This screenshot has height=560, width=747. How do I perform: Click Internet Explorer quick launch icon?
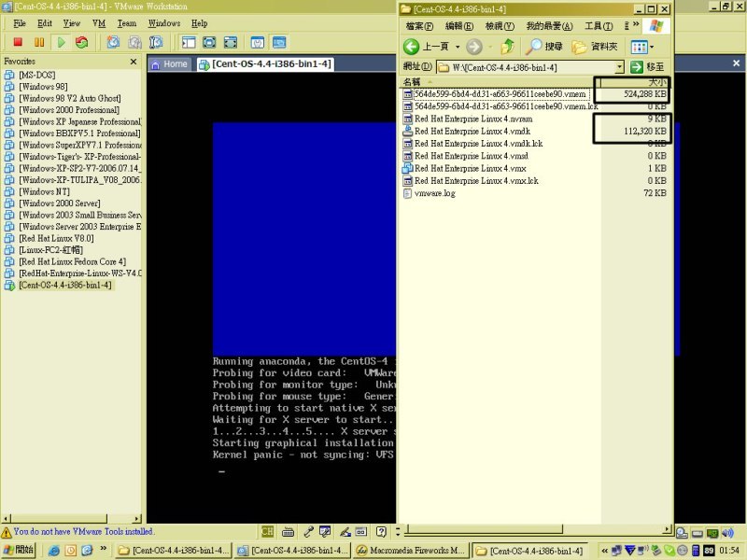pos(54,551)
